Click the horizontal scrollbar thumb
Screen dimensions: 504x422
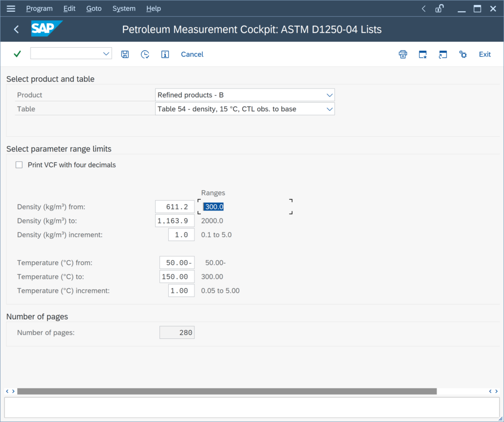(227, 391)
